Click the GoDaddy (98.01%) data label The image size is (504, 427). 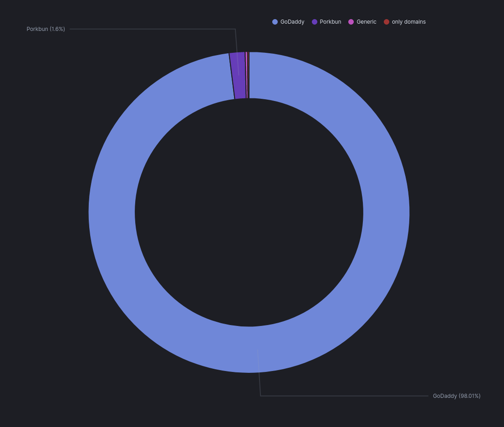457,396
